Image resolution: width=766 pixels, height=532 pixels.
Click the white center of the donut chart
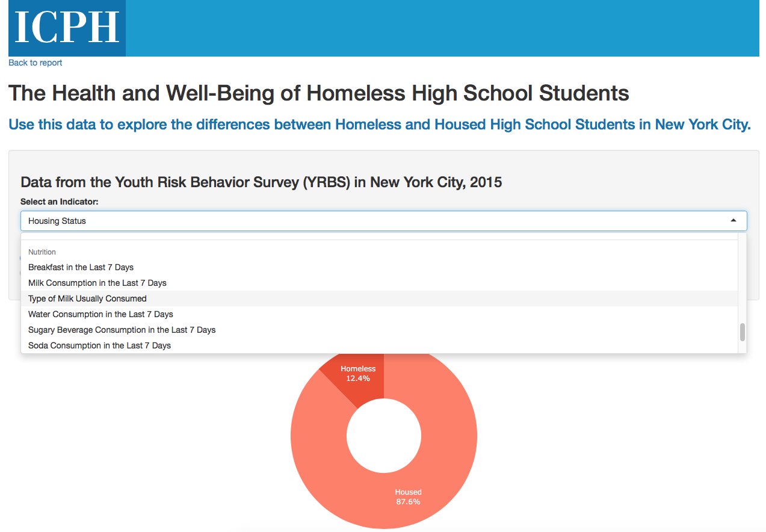[x=384, y=435]
